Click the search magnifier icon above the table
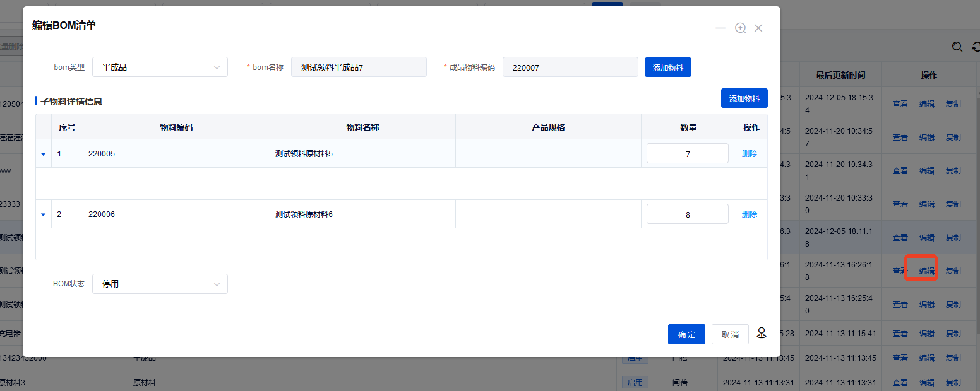 coord(957,47)
